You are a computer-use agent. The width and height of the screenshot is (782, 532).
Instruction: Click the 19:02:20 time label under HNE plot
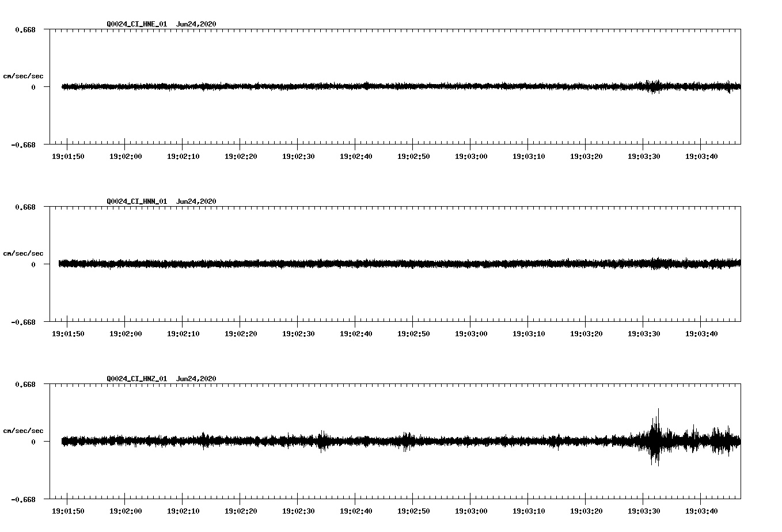pos(241,156)
